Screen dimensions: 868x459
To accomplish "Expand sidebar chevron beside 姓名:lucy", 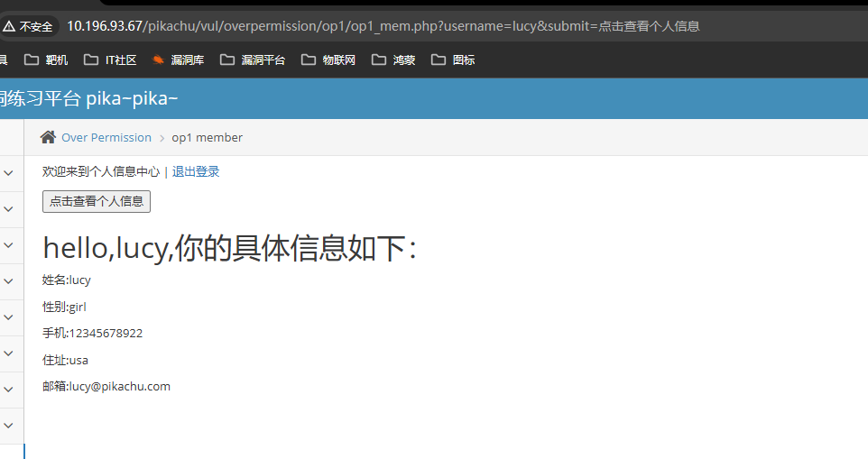I will click(x=8, y=281).
